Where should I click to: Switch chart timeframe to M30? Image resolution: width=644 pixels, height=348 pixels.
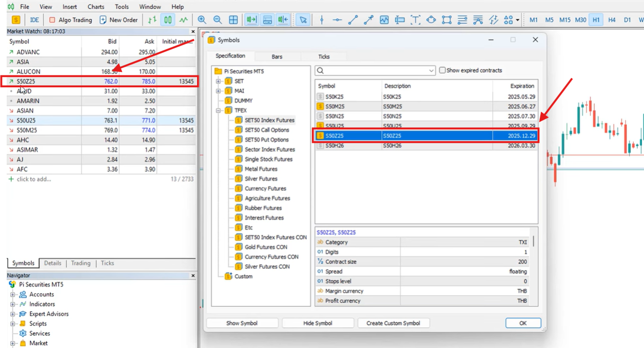point(581,20)
